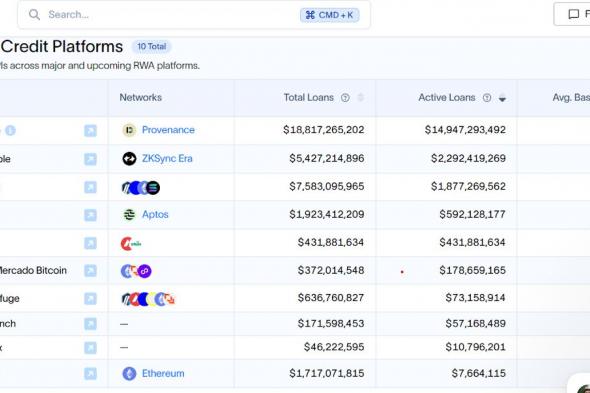Select Active Loans value $57,168,489
The width and height of the screenshot is (590, 393).
[475, 323]
